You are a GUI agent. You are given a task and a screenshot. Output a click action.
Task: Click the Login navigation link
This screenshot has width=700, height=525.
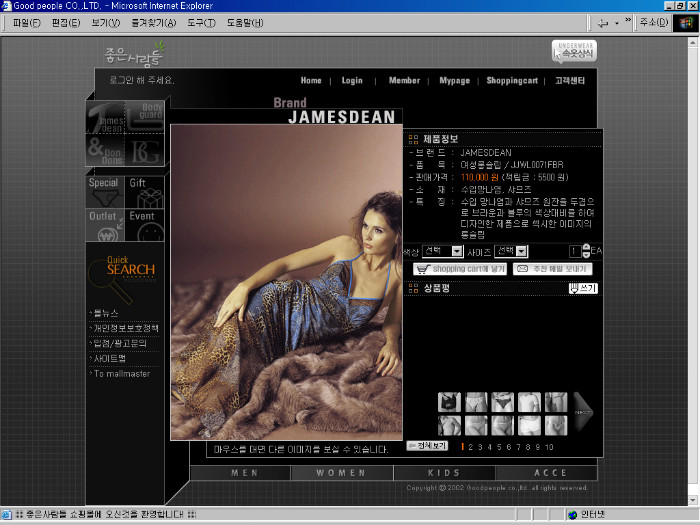pyautogui.click(x=352, y=80)
